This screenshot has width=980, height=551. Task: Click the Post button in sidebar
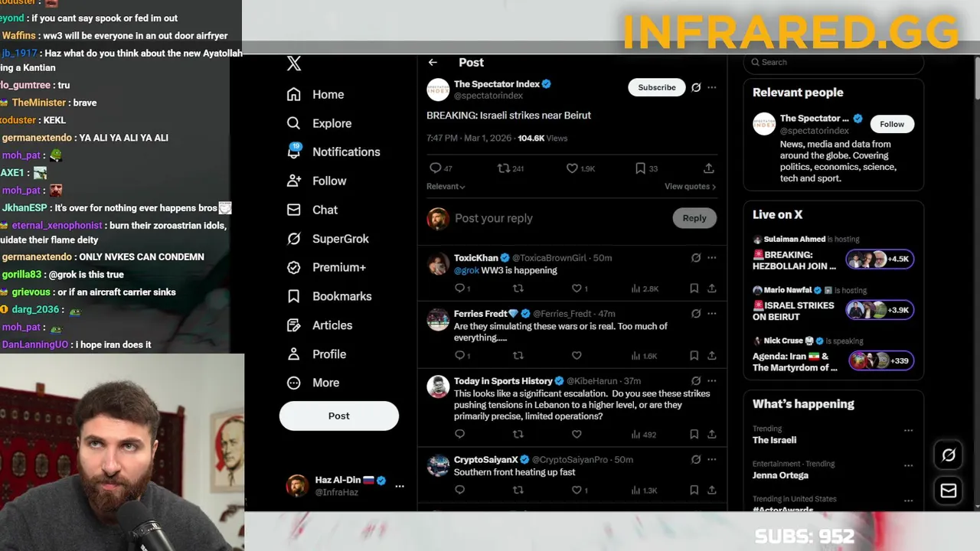[339, 416]
